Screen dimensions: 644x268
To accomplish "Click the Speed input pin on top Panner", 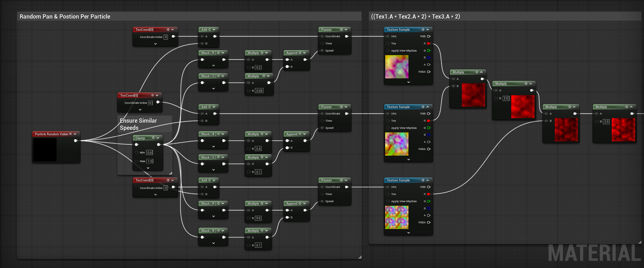I will [322, 50].
